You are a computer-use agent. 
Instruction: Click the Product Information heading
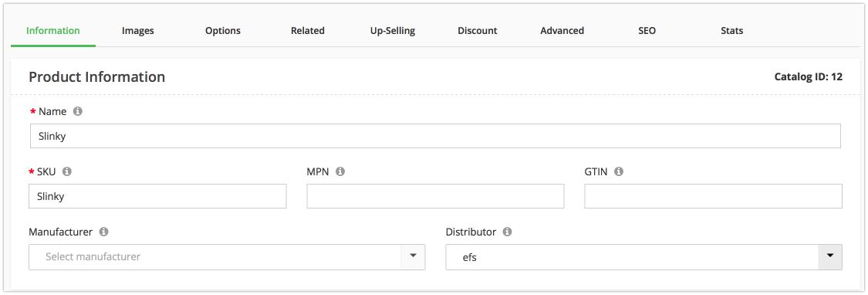(x=97, y=77)
